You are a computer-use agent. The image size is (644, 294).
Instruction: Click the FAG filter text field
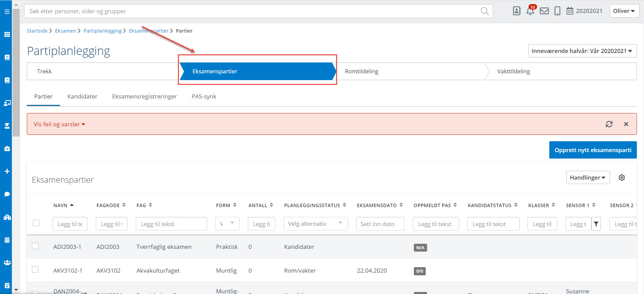171,224
